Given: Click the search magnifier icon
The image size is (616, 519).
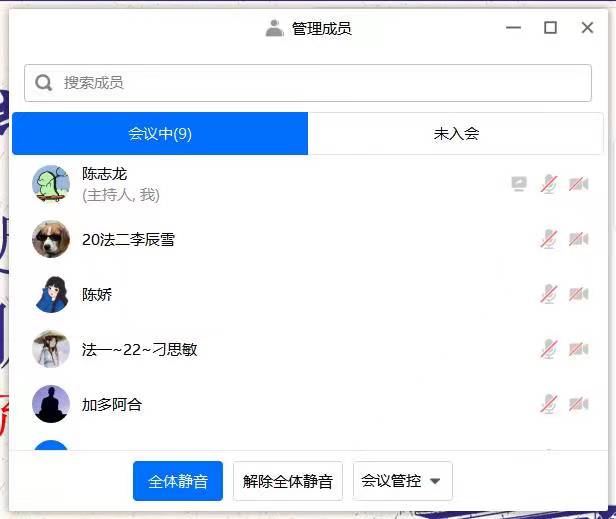Looking at the screenshot, I should pyautogui.click(x=43, y=83).
